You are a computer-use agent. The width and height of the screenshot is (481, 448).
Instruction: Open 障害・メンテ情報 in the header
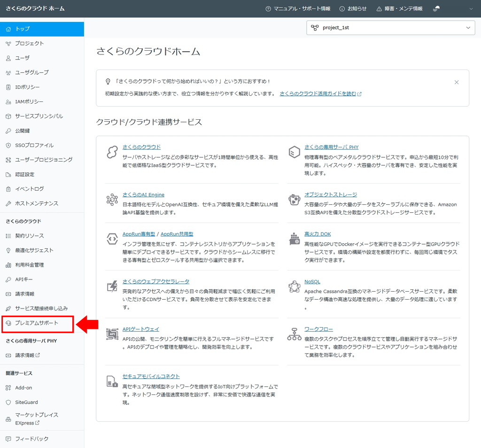399,9
